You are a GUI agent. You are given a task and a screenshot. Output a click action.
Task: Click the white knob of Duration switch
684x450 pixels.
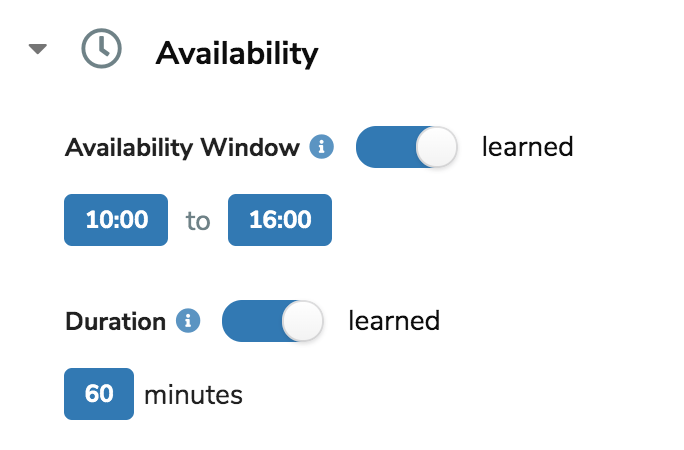pos(302,321)
